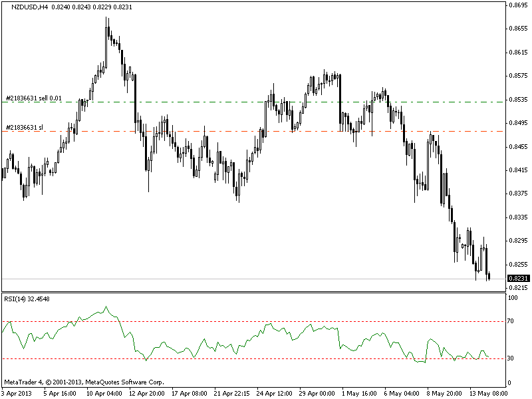The height and width of the screenshot is (399, 532).
Task: Click the '13 May 08:00' time axis label
Action: (488, 394)
